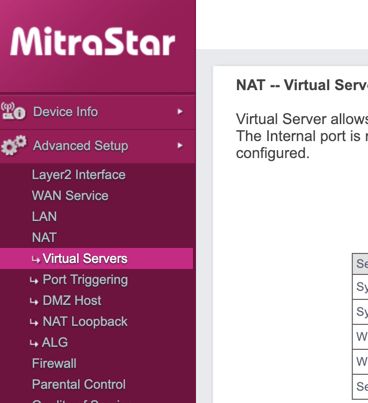
Task: Click the Device Info antenna icon
Action: point(13,111)
